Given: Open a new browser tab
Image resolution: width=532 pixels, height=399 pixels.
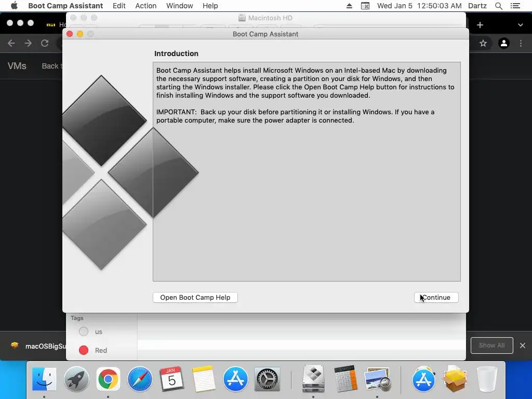Looking at the screenshot, I should point(480,25).
